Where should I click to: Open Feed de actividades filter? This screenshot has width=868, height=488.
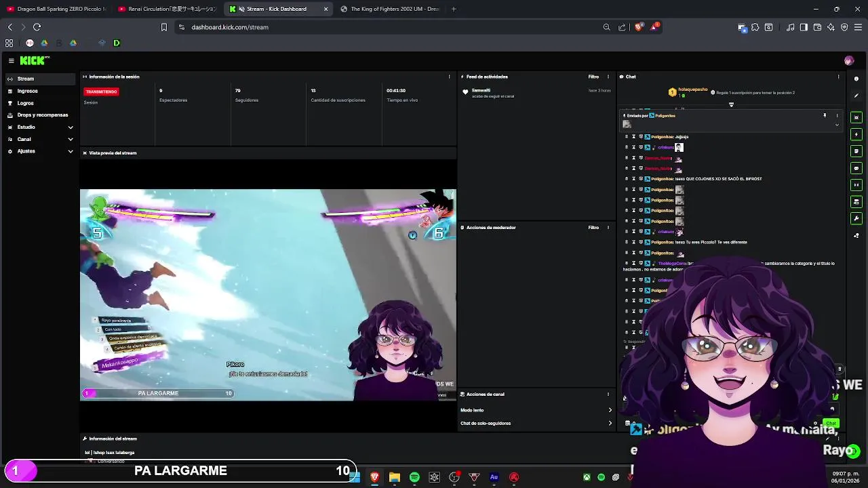click(x=593, y=77)
